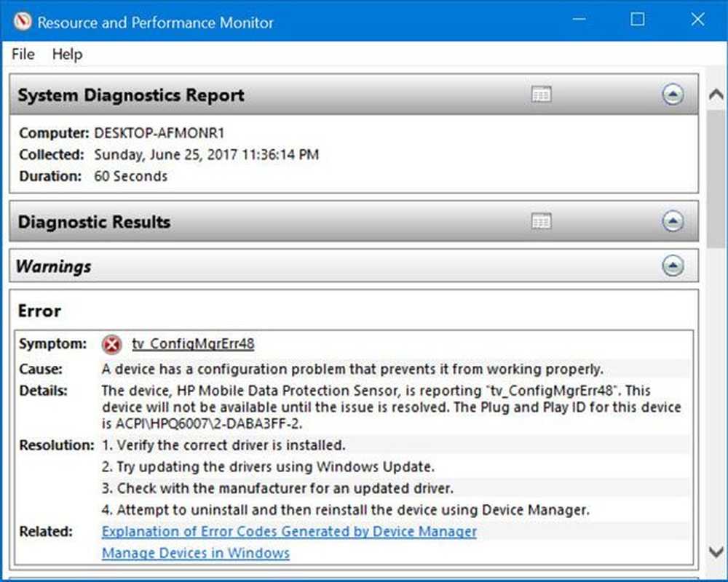
Task: Follow the Manage Devices in Windows link
Action: point(195,553)
